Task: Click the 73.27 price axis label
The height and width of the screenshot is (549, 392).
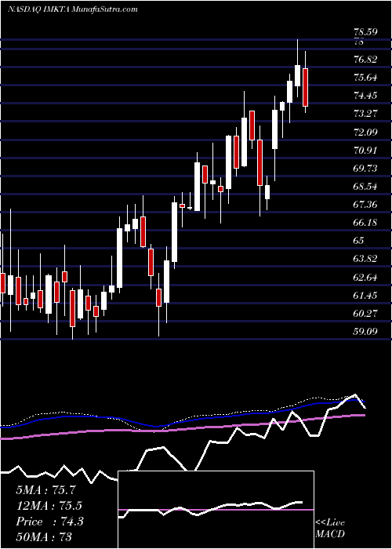Action: click(x=365, y=114)
